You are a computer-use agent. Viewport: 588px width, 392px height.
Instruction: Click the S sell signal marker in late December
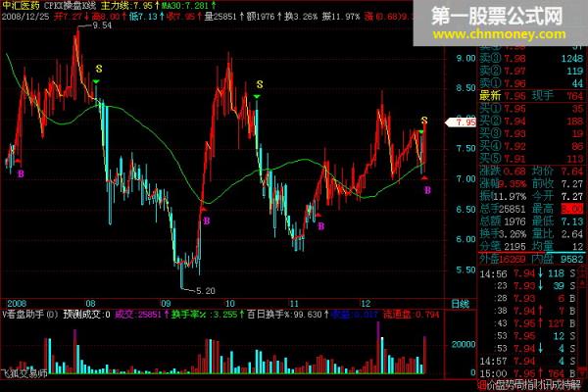(x=424, y=121)
